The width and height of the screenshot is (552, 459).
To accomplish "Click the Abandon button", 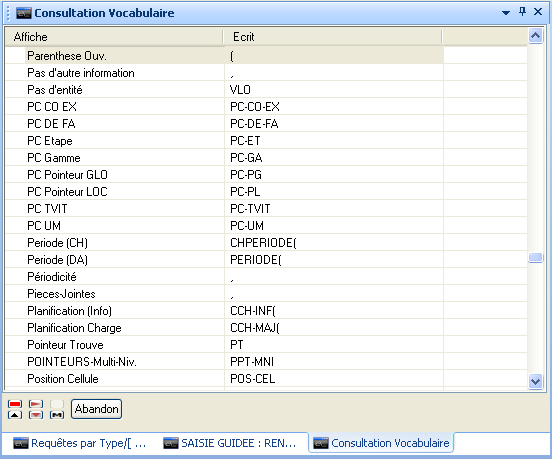I will (96, 409).
